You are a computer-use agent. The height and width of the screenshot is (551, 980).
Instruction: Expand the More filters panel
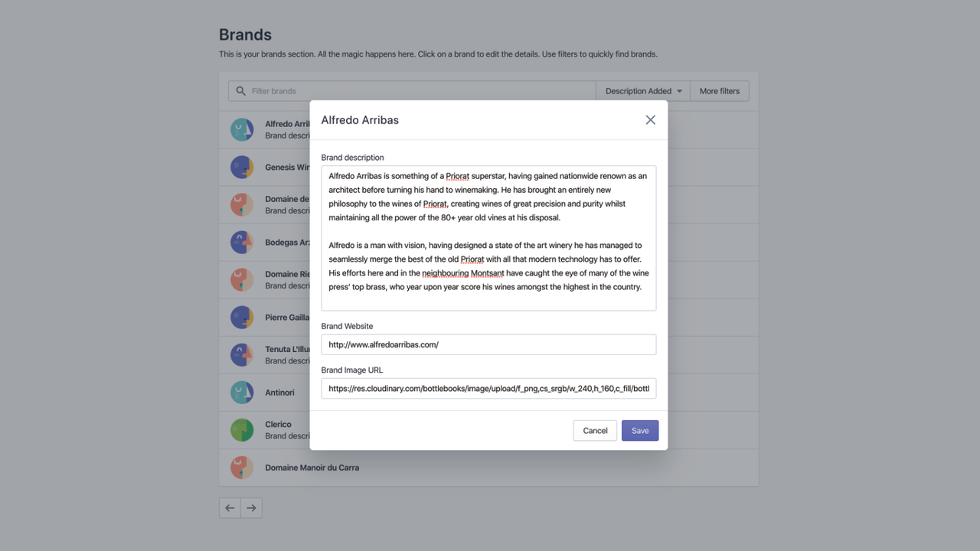[x=719, y=90]
